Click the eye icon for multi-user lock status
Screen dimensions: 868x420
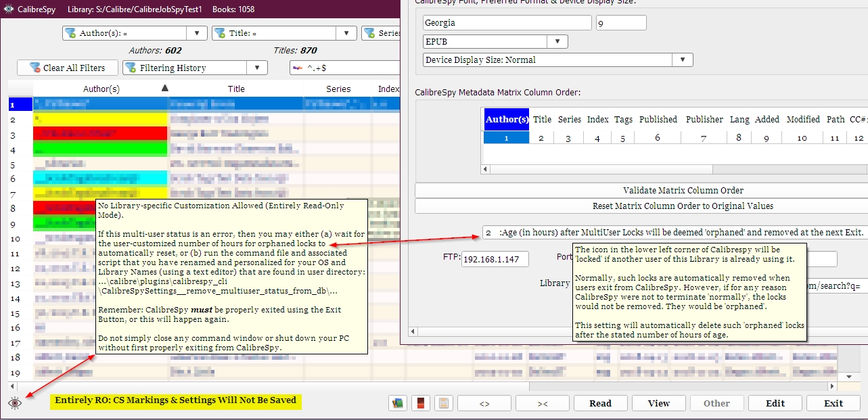click(x=15, y=403)
